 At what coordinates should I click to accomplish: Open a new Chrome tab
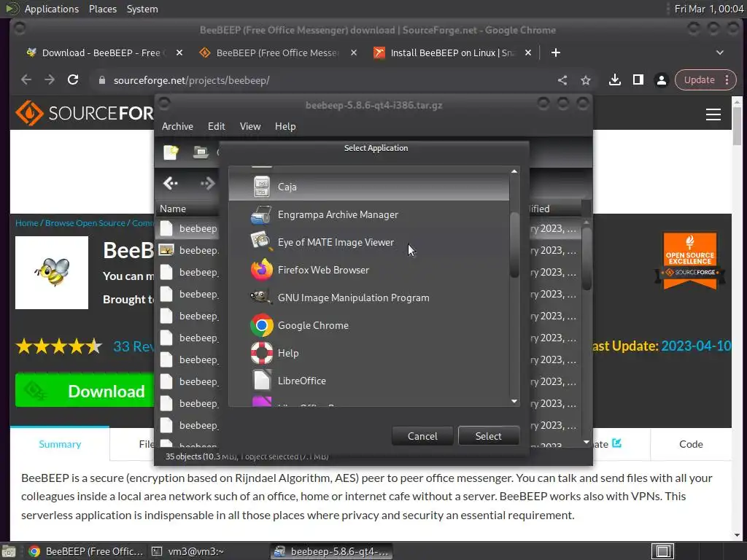555,52
